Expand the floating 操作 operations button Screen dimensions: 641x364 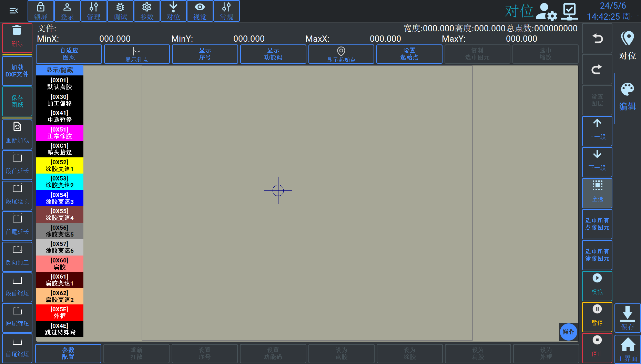[568, 332]
